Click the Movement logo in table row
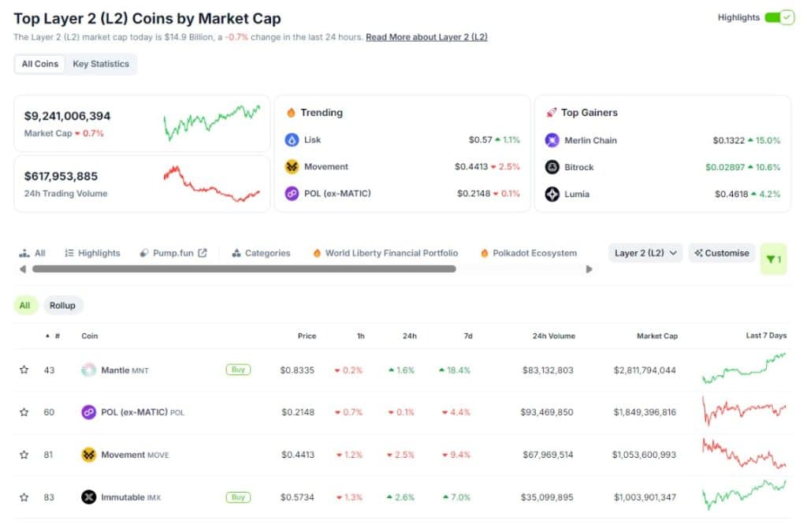 [x=88, y=455]
